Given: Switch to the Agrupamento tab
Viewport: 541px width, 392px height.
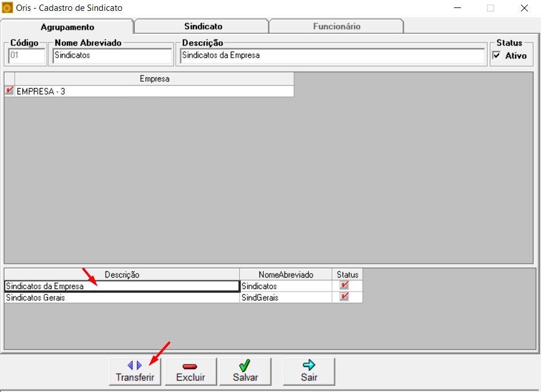Looking at the screenshot, I should coord(68,27).
